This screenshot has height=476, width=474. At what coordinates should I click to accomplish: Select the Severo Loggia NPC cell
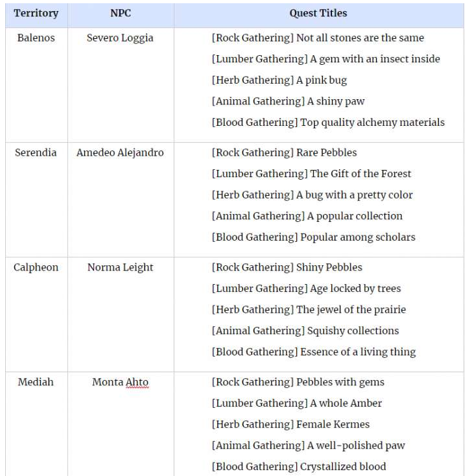click(120, 38)
